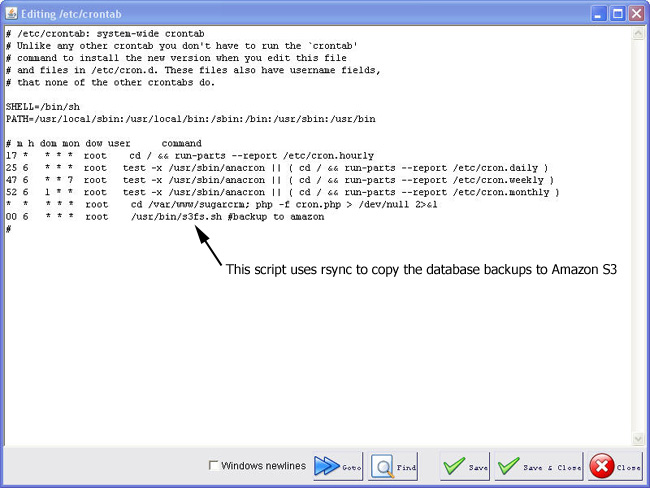Save the crontab file
The height and width of the screenshot is (488, 650).
coord(465,466)
